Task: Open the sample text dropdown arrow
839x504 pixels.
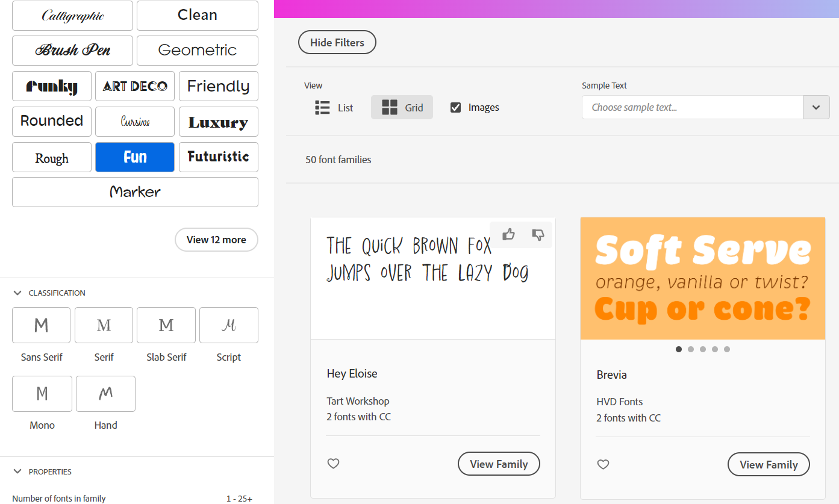Action: [x=816, y=107]
